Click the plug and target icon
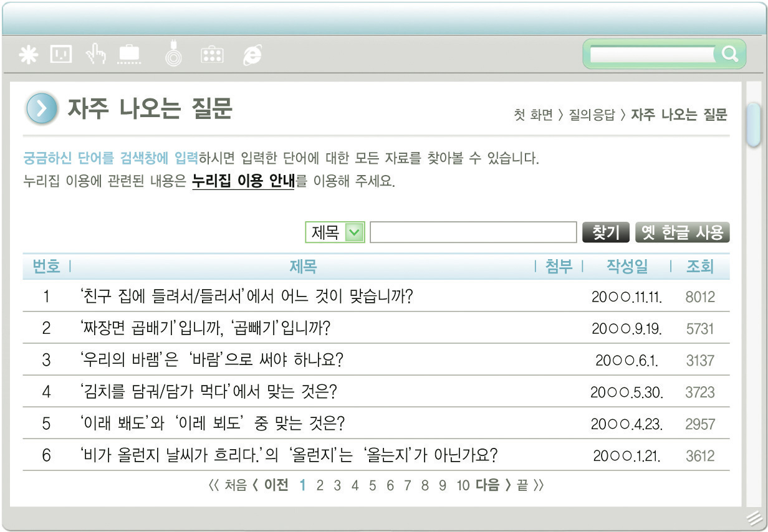Viewport: 768px width, 532px height. (x=173, y=54)
